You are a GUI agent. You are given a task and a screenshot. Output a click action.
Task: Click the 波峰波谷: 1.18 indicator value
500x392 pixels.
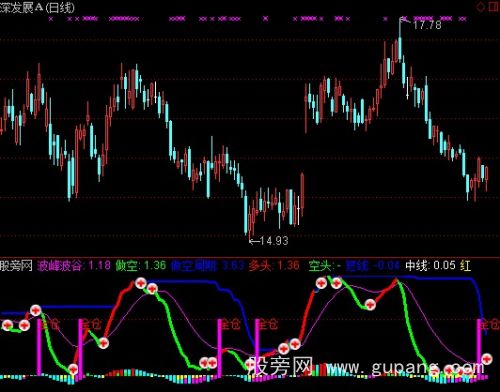pos(74,266)
